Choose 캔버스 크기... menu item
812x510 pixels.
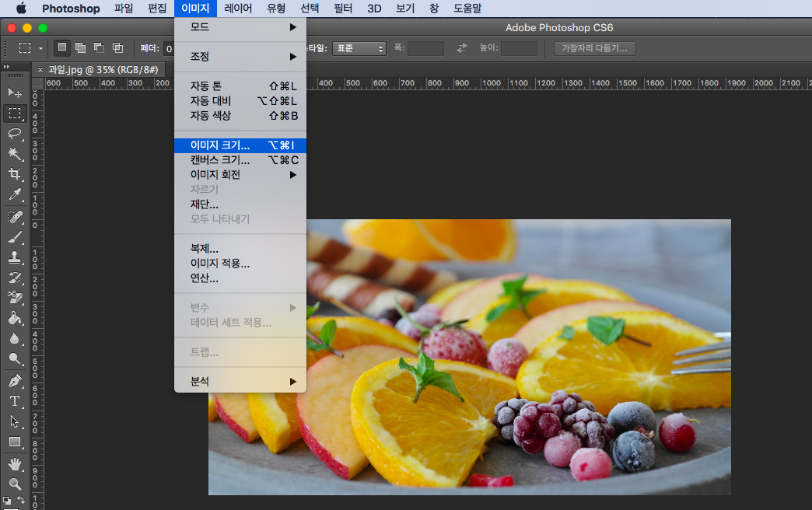[x=240, y=160]
